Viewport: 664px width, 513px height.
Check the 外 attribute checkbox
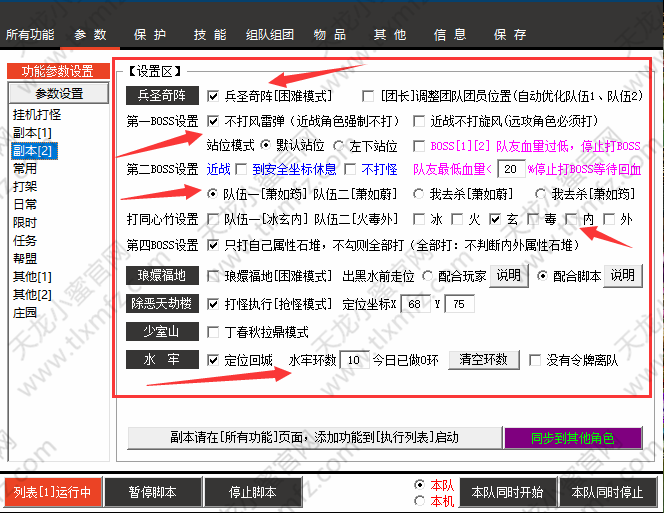coord(609,219)
